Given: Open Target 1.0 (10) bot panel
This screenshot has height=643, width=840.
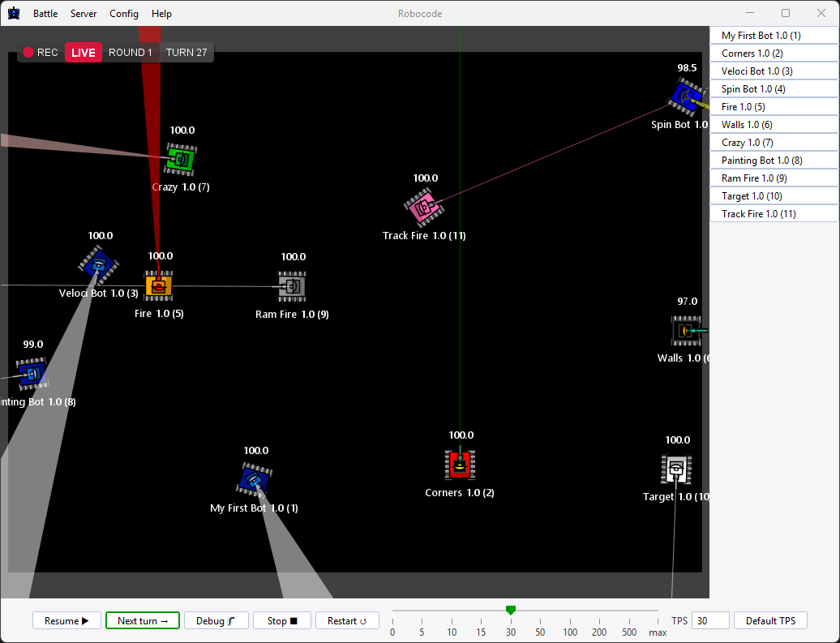Looking at the screenshot, I should click(774, 196).
